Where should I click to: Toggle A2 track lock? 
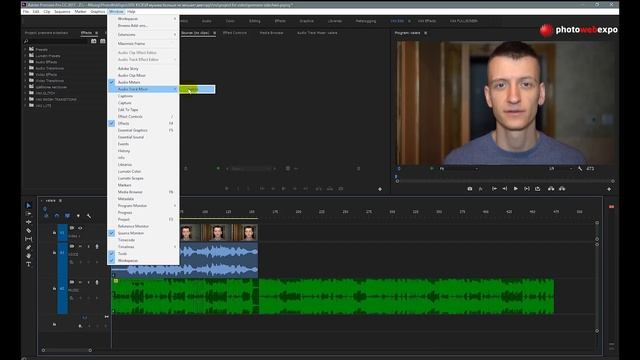(x=54, y=289)
